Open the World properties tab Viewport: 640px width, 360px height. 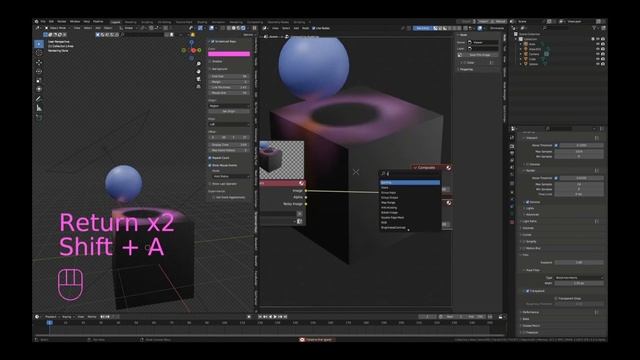coord(512,175)
